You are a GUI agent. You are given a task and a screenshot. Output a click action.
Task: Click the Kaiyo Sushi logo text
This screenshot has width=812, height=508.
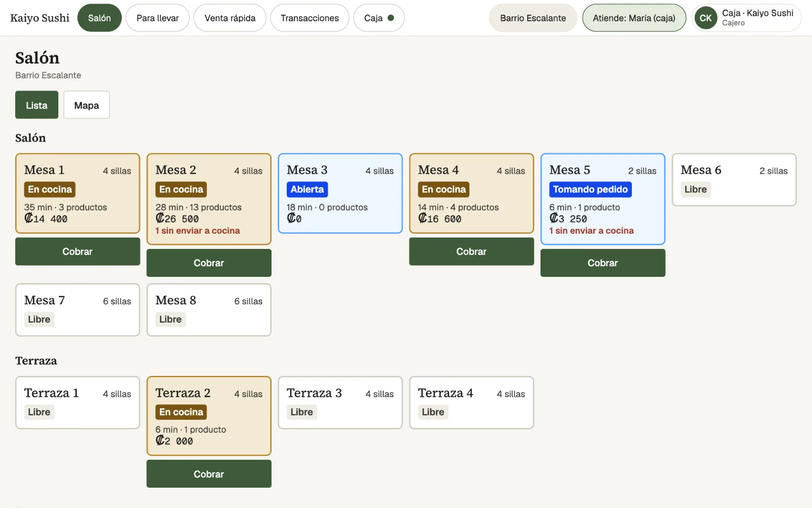[40, 18]
